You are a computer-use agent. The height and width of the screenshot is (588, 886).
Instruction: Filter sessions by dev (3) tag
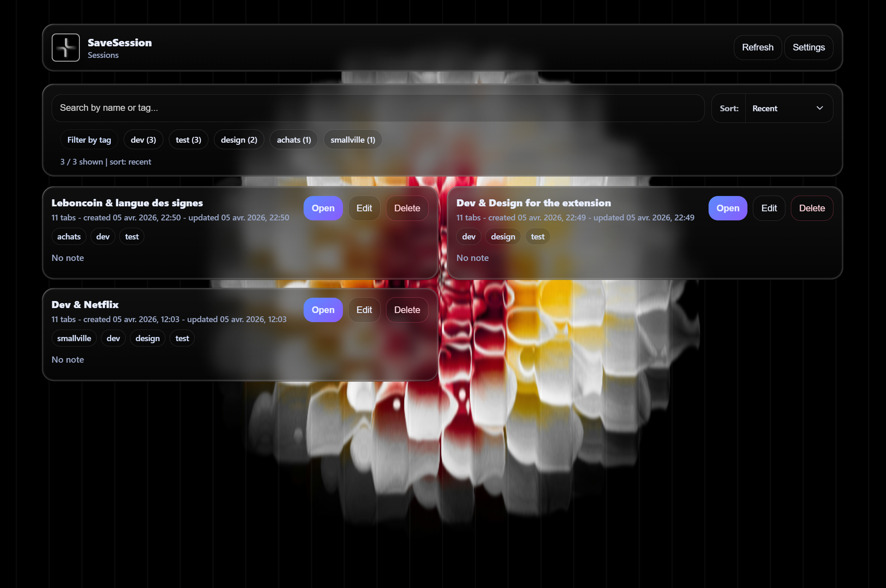click(x=143, y=140)
